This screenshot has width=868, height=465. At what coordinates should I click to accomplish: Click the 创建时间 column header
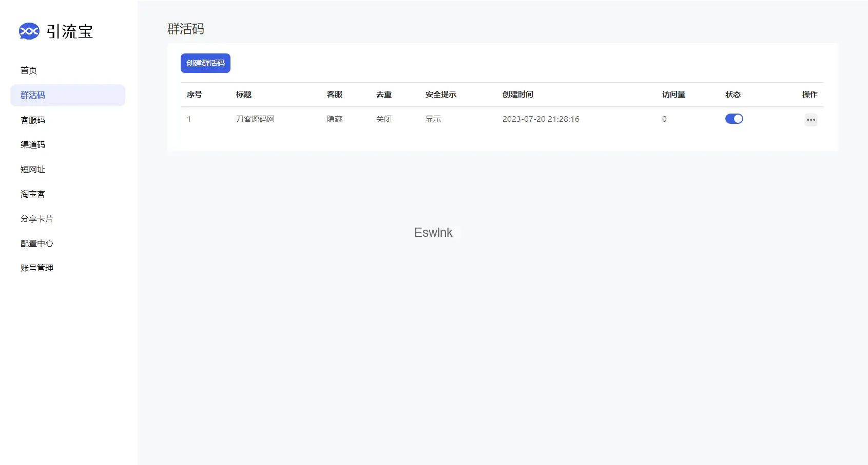[x=517, y=94]
